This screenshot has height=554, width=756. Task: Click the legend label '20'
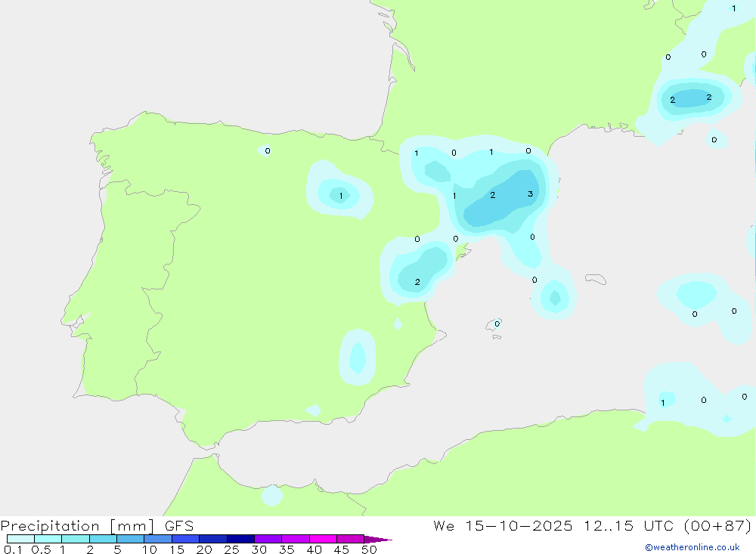[204, 549]
